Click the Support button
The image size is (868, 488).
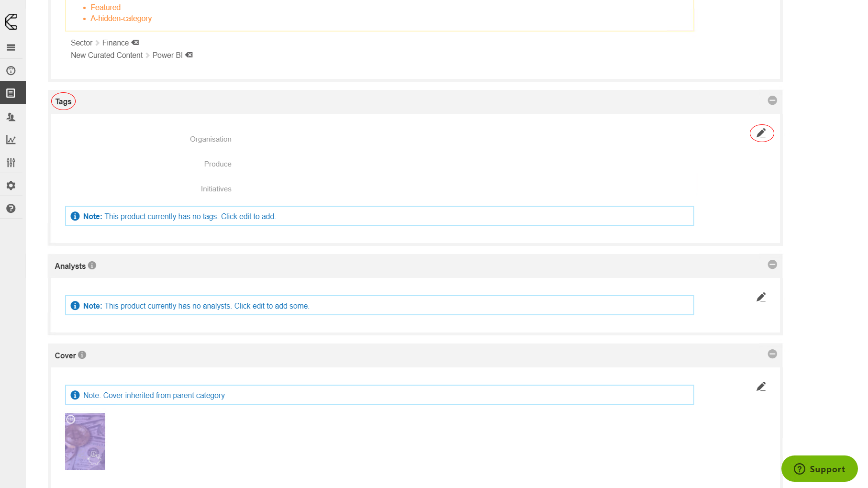pos(819,469)
